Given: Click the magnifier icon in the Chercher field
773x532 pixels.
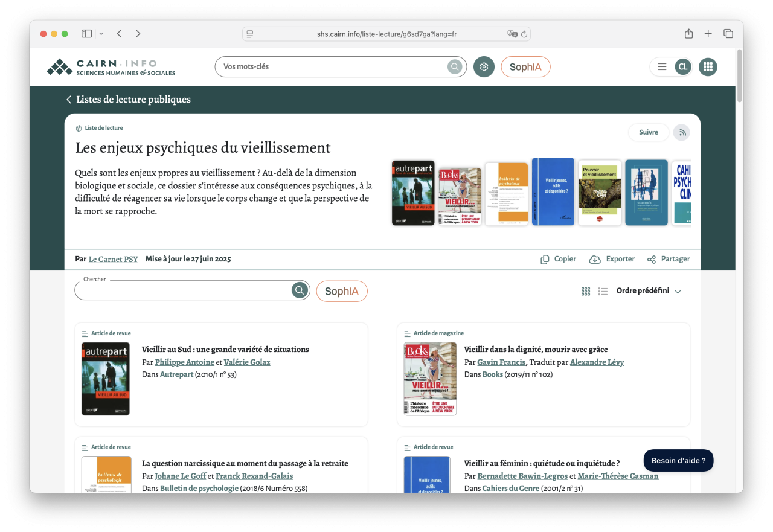Looking at the screenshot, I should coord(299,290).
